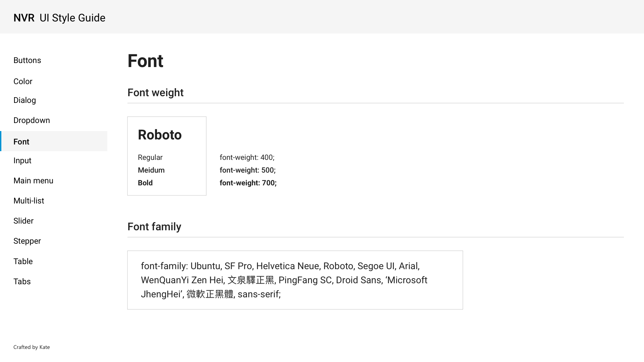This screenshot has width=644, height=362.
Task: Click the Font weight section heading
Action: pos(155,93)
